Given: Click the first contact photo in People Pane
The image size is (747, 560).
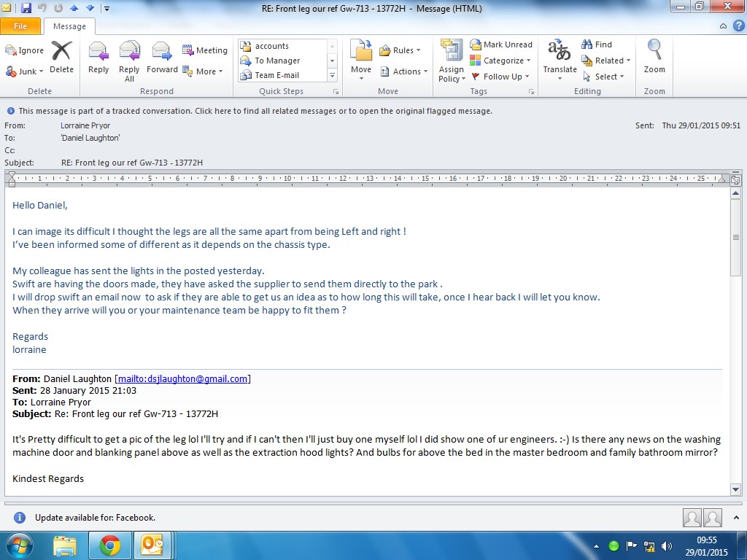Looking at the screenshot, I should 692,518.
